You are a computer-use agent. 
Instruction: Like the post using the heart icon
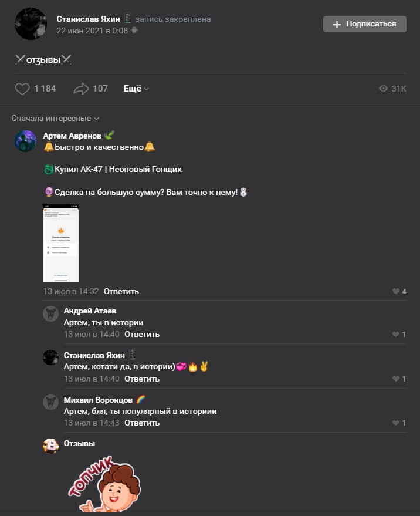click(x=22, y=89)
